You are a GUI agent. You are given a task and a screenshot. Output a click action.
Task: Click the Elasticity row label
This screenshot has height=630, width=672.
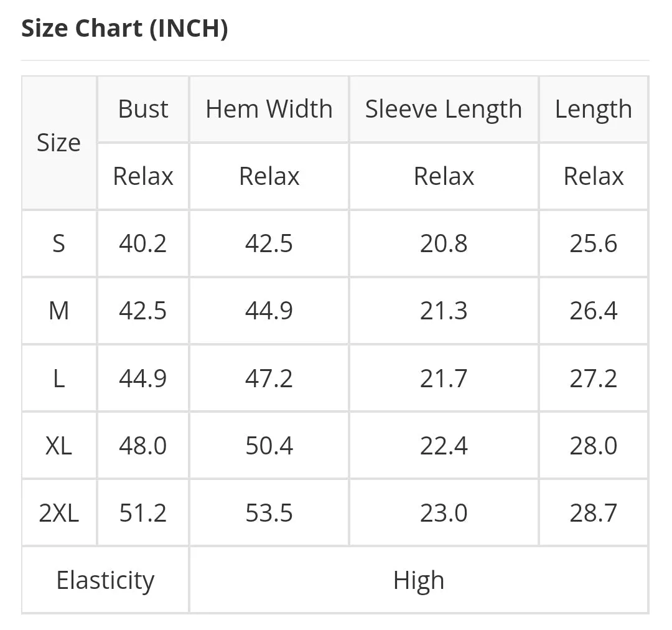(x=105, y=580)
